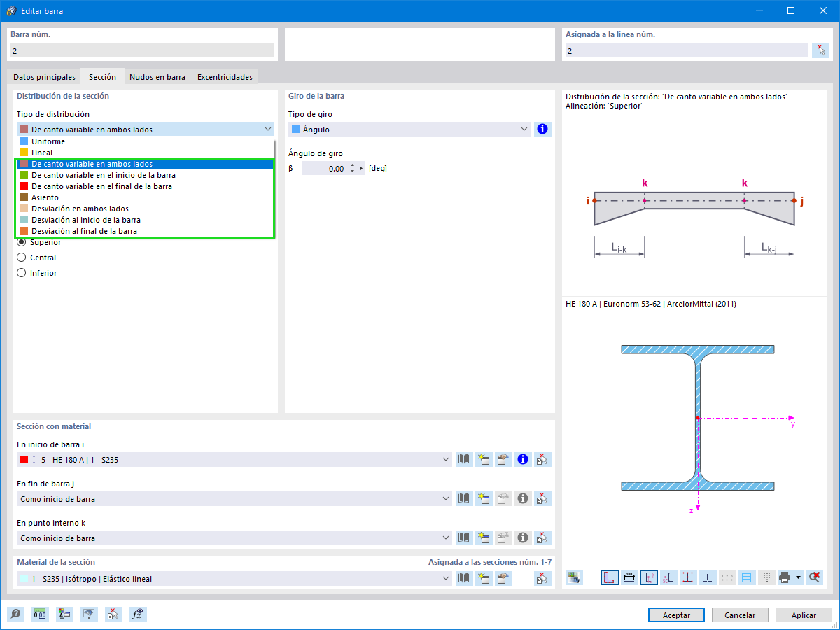Choose 'Desviación en ambos lados' option

point(145,209)
